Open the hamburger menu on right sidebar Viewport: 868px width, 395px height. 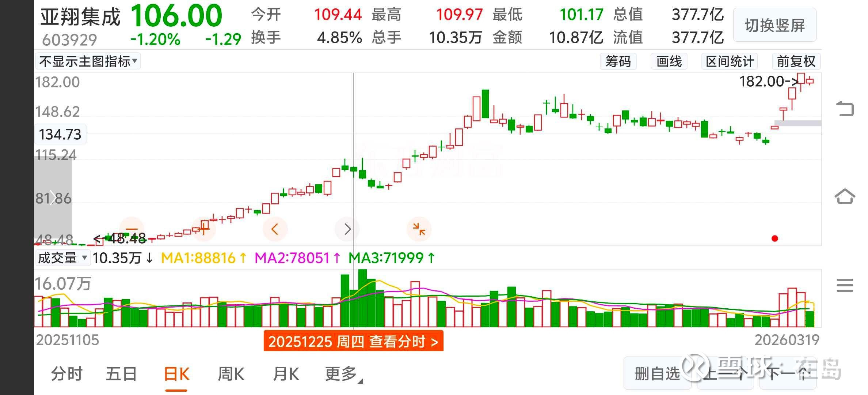point(845,285)
